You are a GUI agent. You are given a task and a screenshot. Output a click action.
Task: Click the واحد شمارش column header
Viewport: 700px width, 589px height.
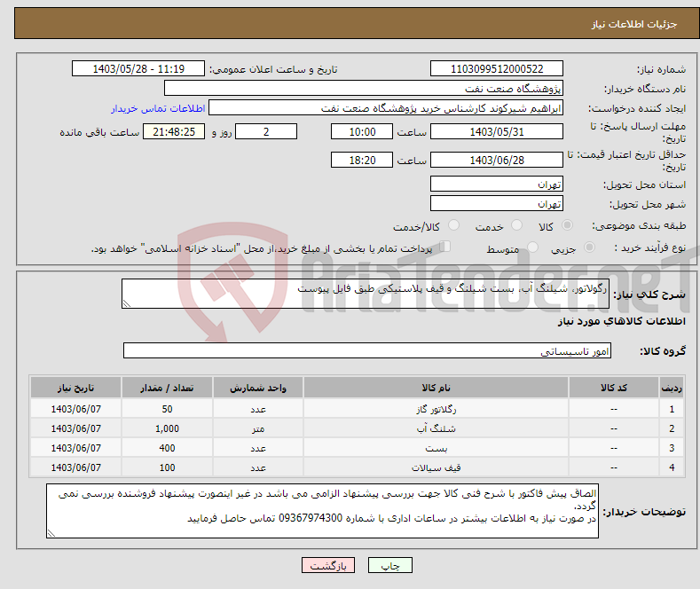[258, 388]
